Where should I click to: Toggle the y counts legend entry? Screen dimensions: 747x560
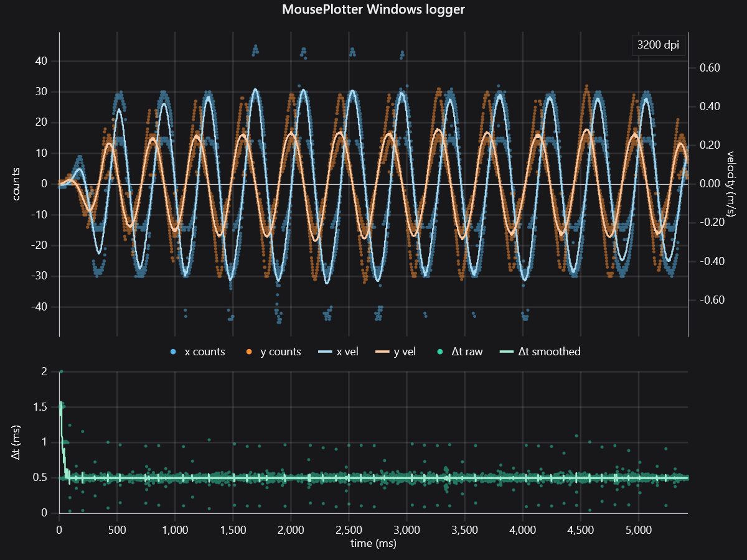coord(274,352)
